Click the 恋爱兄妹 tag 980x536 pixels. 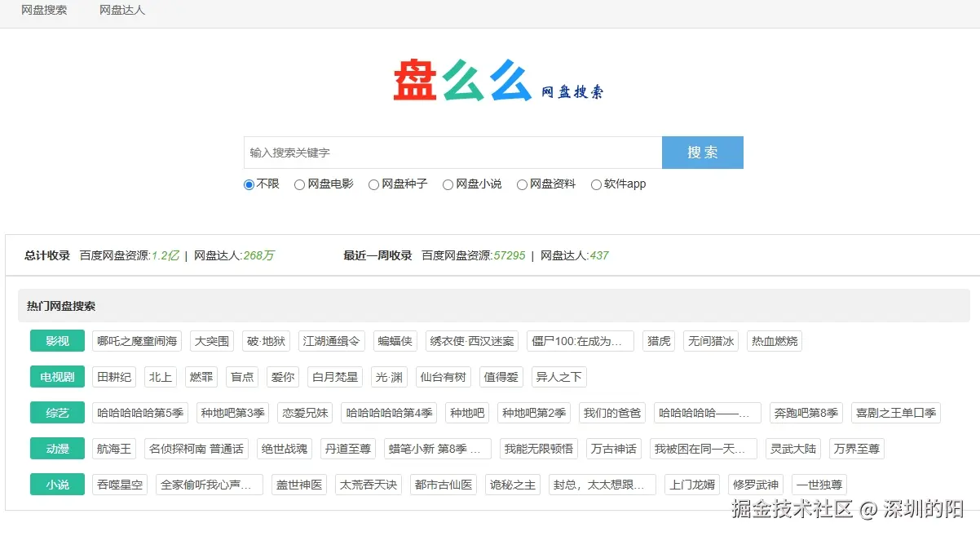point(305,413)
